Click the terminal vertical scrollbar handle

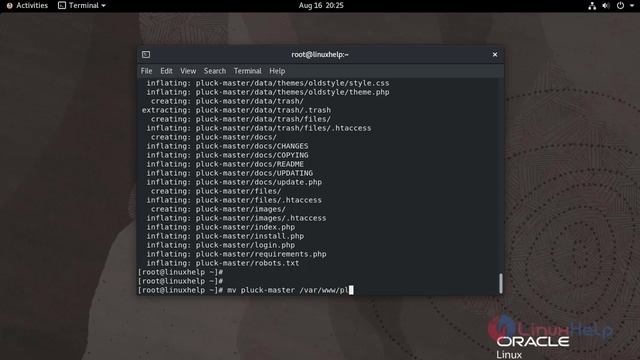[501, 283]
